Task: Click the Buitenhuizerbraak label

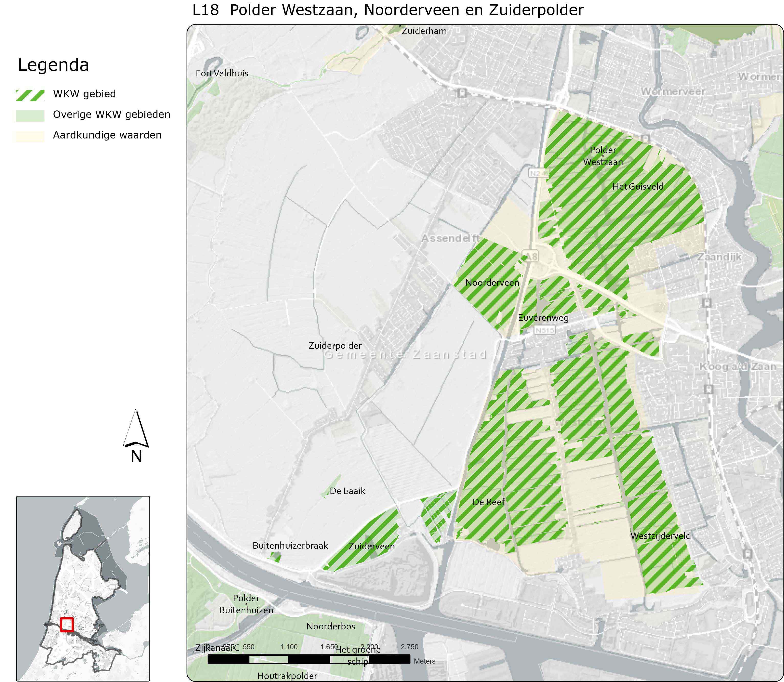Action: [x=290, y=545]
